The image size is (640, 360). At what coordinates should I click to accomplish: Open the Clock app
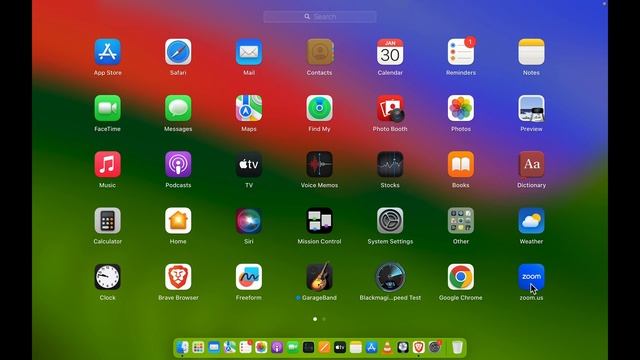107,277
